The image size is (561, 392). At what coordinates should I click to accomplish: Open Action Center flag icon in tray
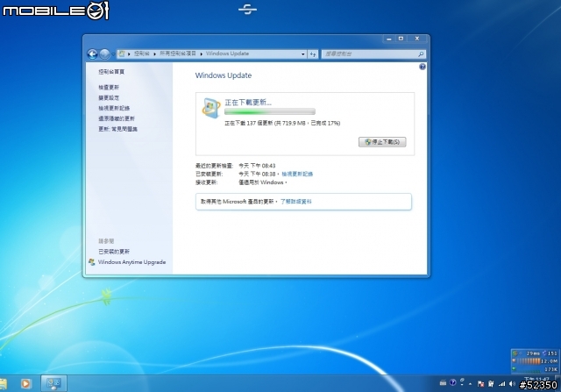coord(480,384)
